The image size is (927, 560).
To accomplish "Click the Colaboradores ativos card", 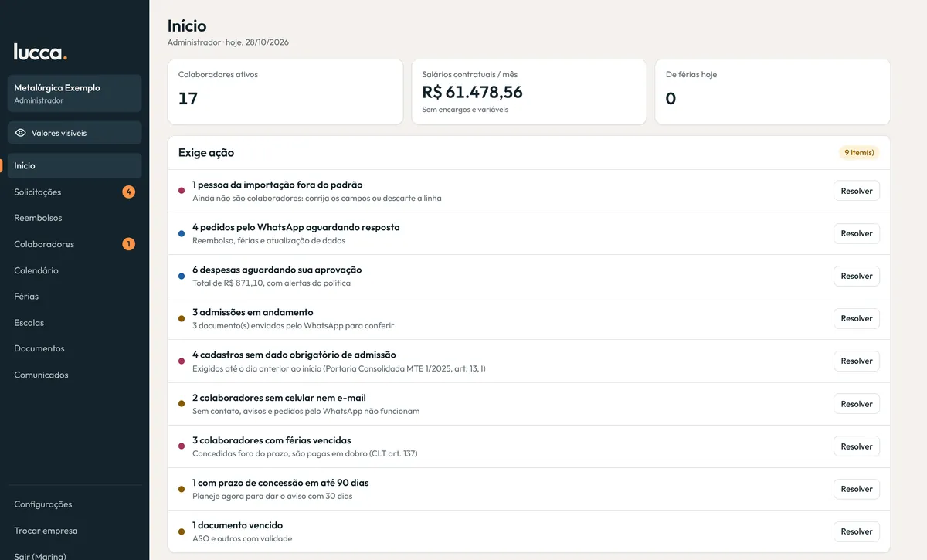I will [x=285, y=92].
